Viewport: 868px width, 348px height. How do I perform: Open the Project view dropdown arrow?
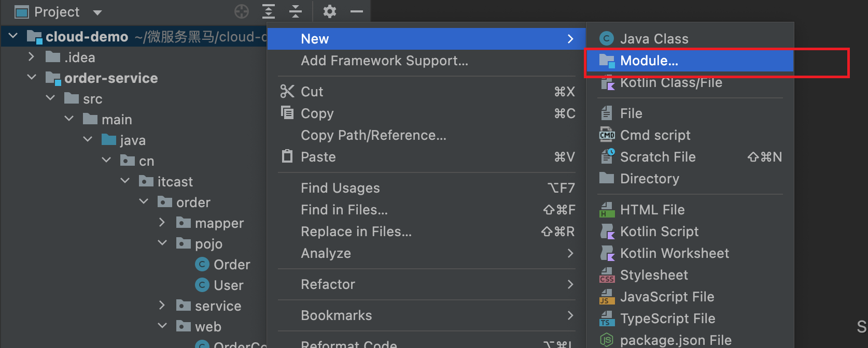97,12
